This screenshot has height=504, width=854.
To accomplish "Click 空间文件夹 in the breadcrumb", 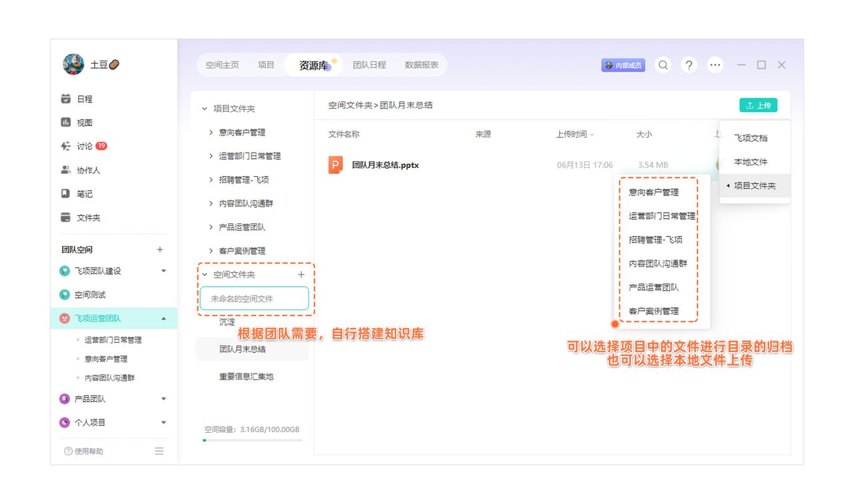I will [x=350, y=105].
